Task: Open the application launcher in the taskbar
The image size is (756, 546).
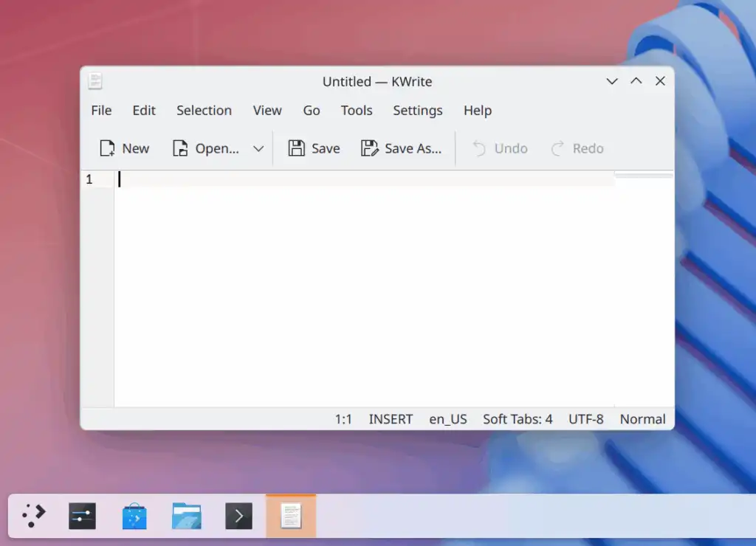Action: tap(34, 516)
